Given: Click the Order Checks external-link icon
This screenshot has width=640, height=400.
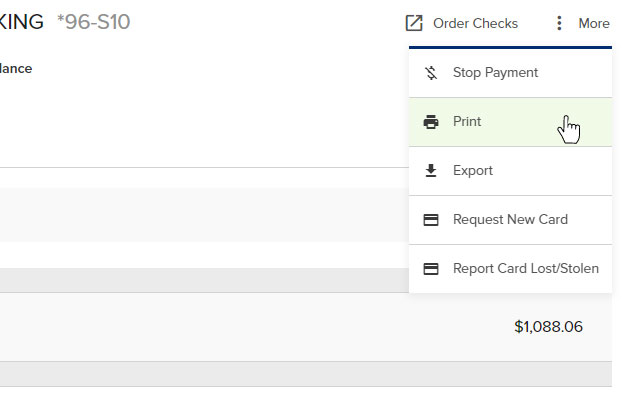Looking at the screenshot, I should pos(414,23).
